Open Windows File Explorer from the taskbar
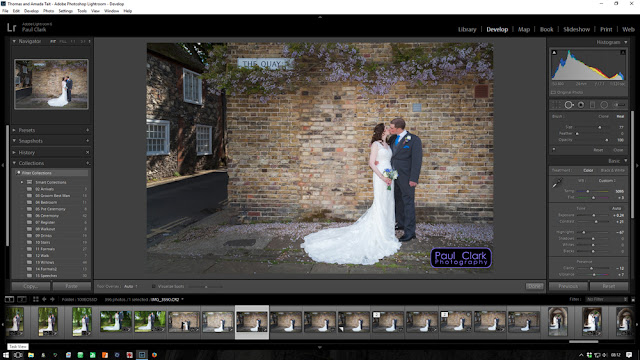The image size is (640, 360). (31, 355)
